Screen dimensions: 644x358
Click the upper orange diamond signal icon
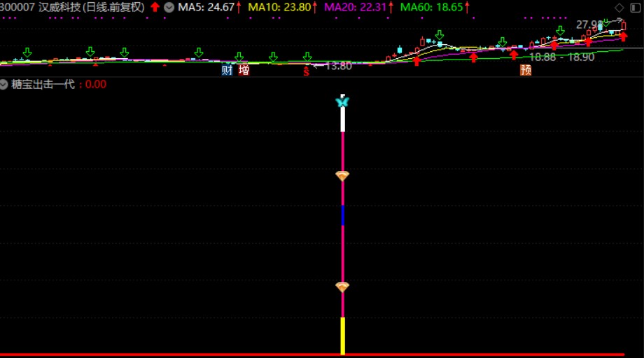[x=342, y=176]
